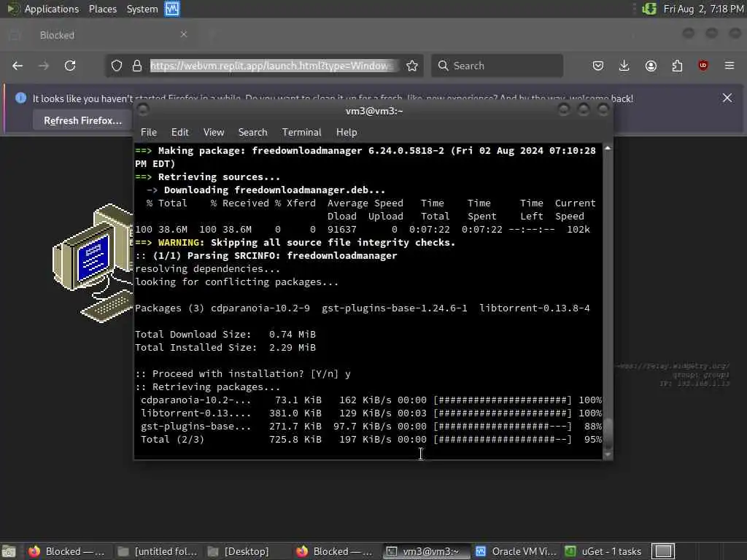This screenshot has height=560, width=747.
Task: Click the gst-plugins-base download progress bar
Action: coord(503,426)
